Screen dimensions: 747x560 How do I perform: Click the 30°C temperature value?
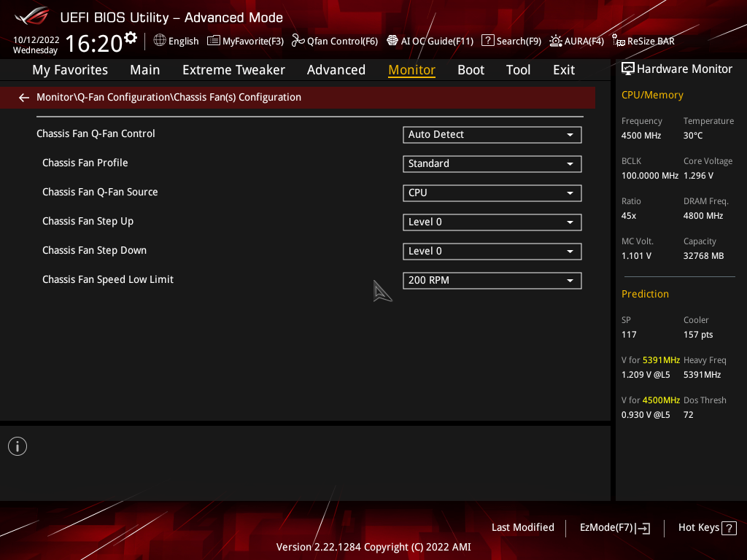pyautogui.click(x=693, y=136)
